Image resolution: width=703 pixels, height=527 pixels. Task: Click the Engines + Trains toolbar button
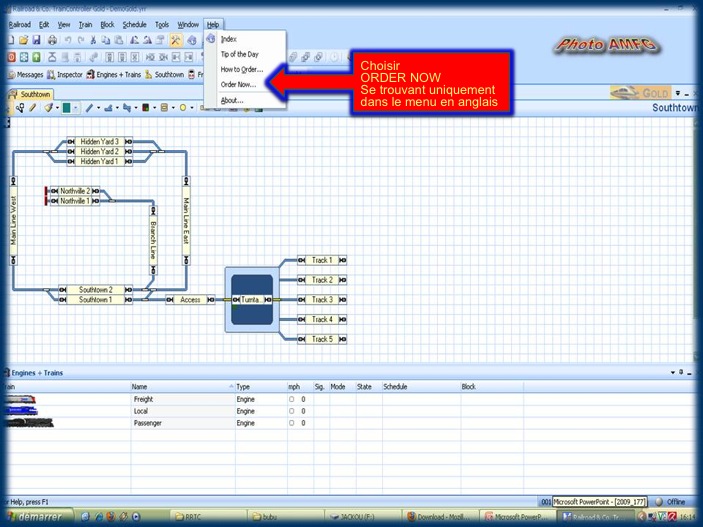pyautogui.click(x=114, y=74)
